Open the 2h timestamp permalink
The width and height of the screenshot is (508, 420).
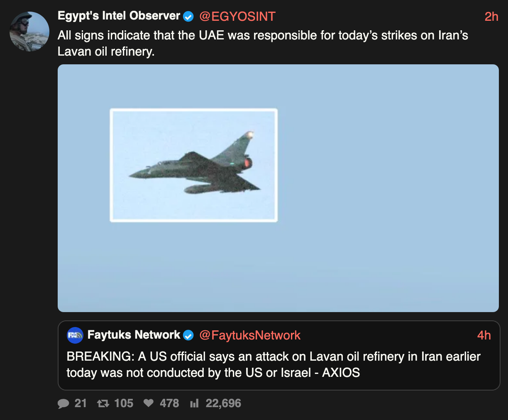coord(491,17)
